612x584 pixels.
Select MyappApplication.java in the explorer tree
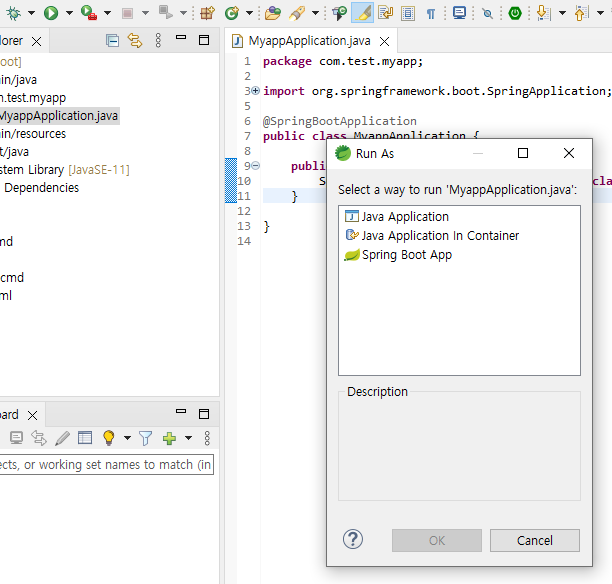tap(59, 116)
